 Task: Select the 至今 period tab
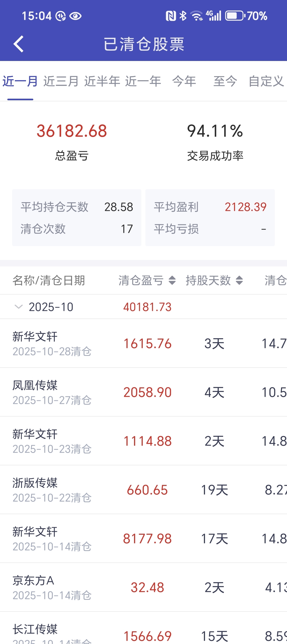[225, 81]
